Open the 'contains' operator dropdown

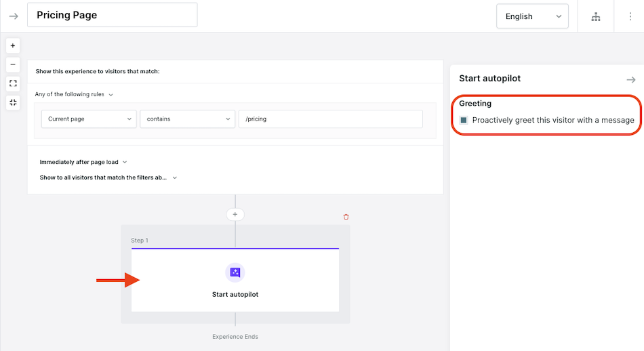tap(187, 119)
